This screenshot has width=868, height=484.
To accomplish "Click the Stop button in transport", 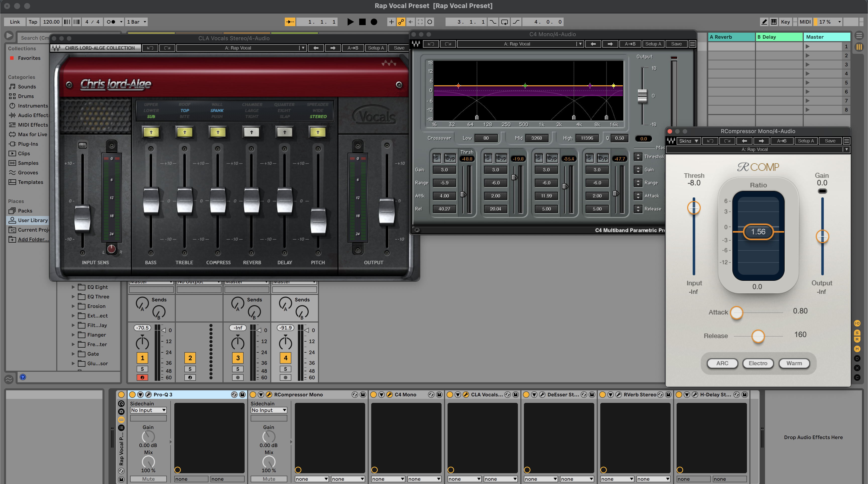I will (362, 22).
